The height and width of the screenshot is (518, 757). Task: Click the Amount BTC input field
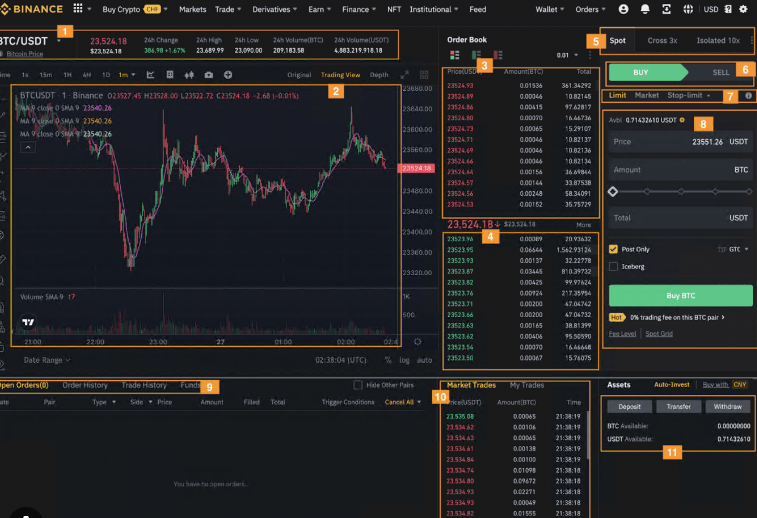pyautogui.click(x=680, y=170)
